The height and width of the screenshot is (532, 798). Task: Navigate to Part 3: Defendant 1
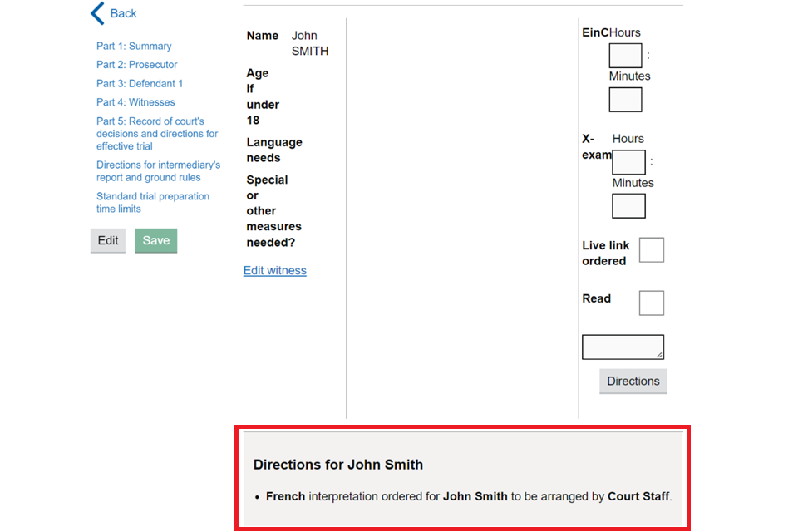click(140, 84)
